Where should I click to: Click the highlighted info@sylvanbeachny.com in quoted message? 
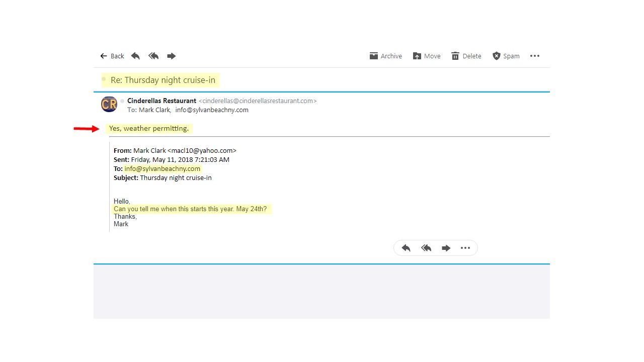tap(163, 169)
